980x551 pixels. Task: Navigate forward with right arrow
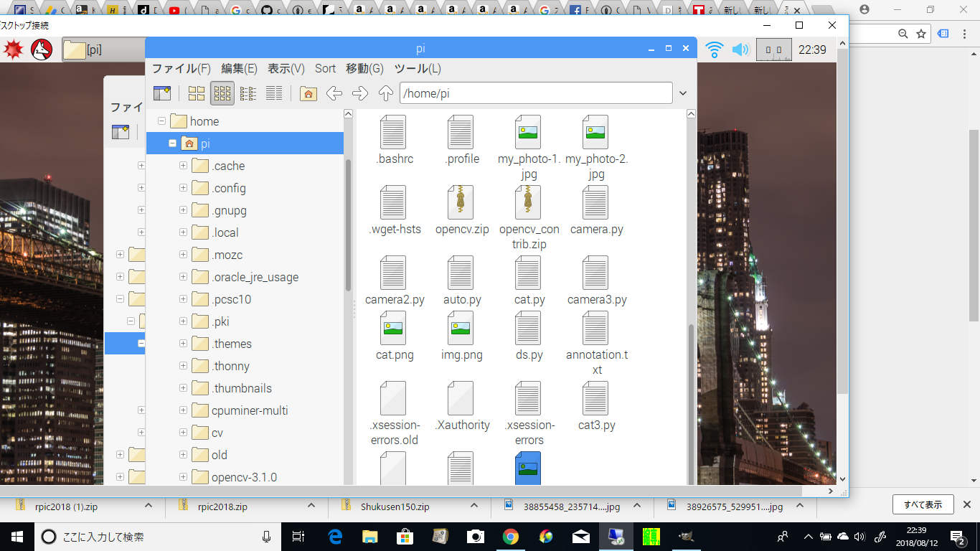(x=359, y=93)
